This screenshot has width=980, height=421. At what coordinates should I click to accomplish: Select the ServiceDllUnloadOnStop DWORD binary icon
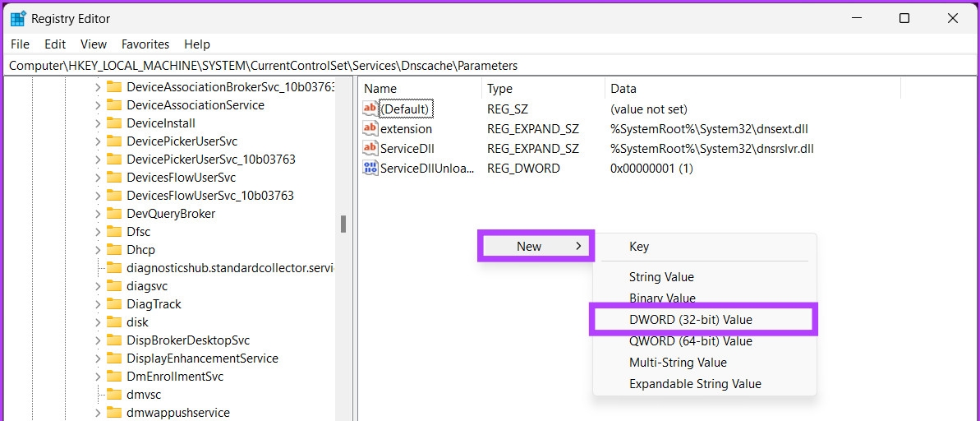coord(370,169)
